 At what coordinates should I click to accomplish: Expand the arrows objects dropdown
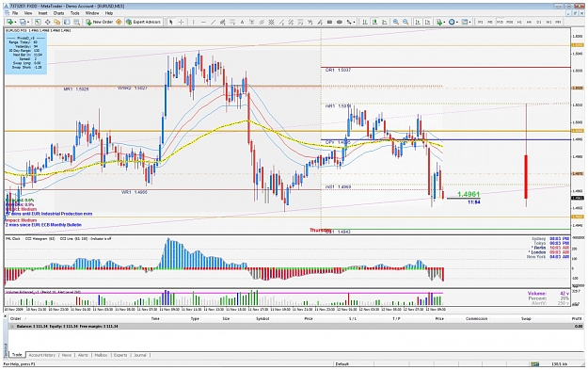click(354, 22)
